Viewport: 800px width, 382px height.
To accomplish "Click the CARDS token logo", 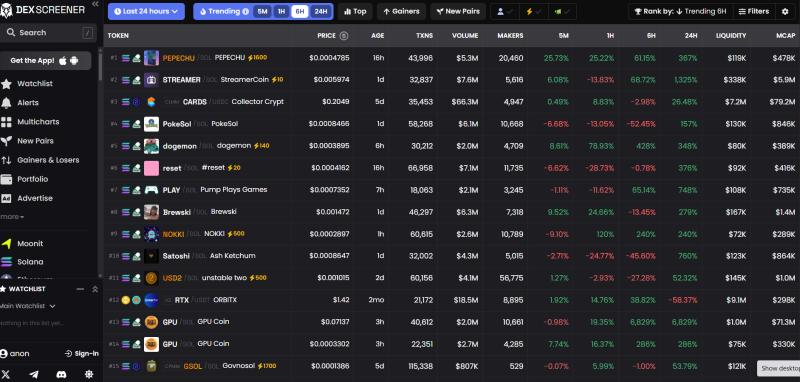I will pos(152,102).
